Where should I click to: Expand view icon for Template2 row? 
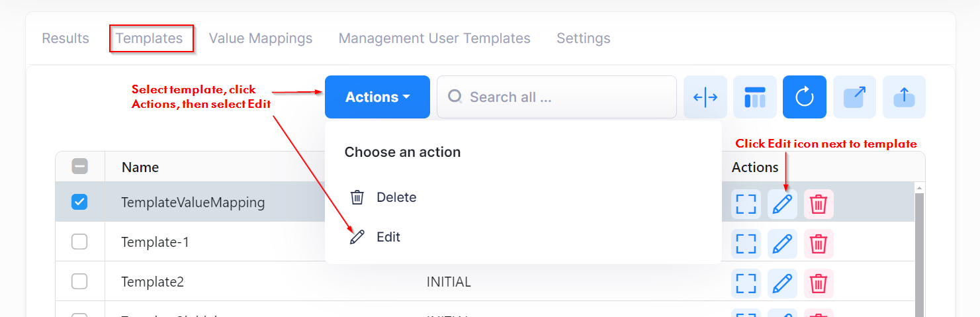click(x=746, y=283)
